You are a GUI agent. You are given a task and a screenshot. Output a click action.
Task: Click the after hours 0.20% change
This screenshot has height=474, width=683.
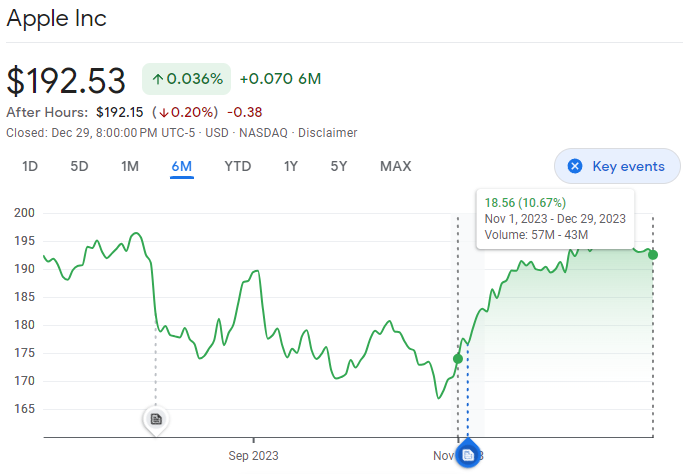(185, 112)
